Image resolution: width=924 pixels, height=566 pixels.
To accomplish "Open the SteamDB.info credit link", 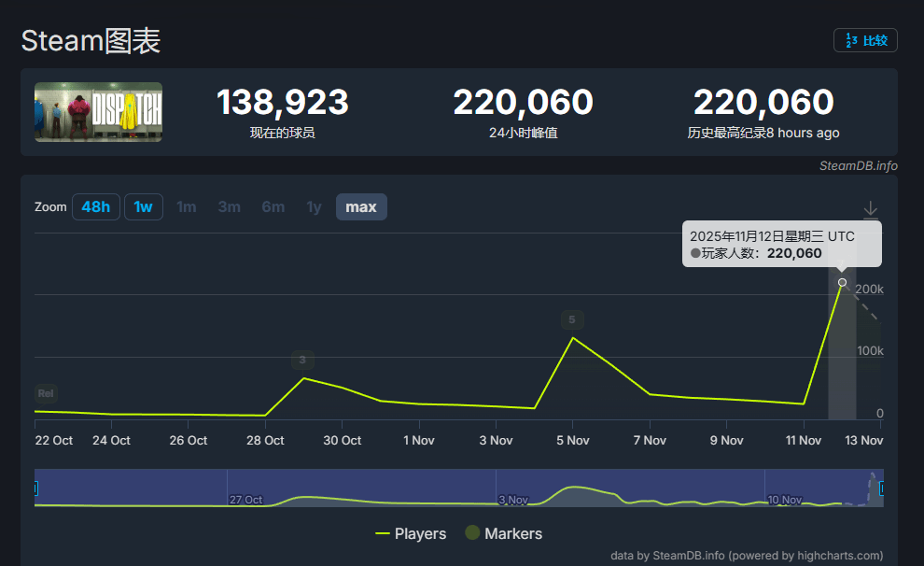I will tap(858, 165).
